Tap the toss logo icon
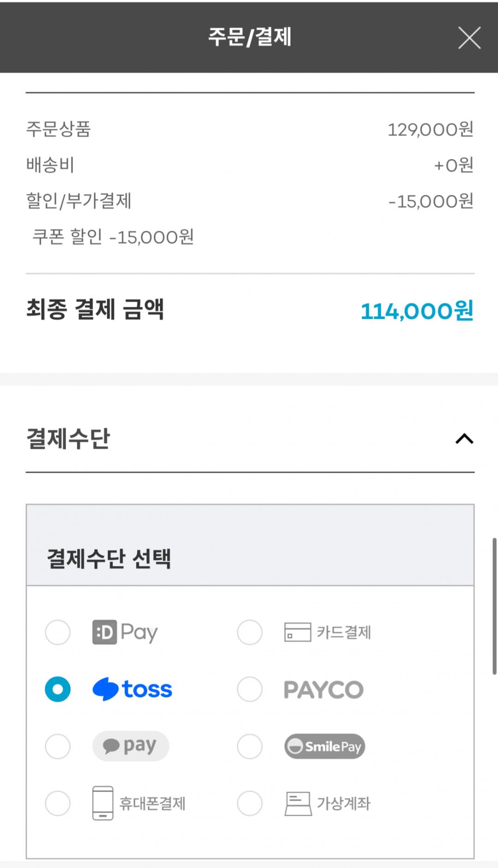Image resolution: width=498 pixels, height=868 pixels. (106, 689)
